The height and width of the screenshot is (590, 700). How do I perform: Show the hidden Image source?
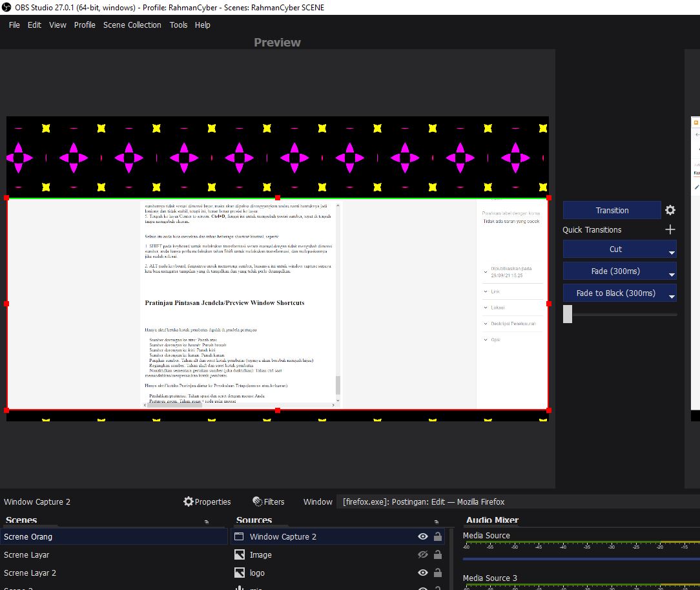coord(423,554)
